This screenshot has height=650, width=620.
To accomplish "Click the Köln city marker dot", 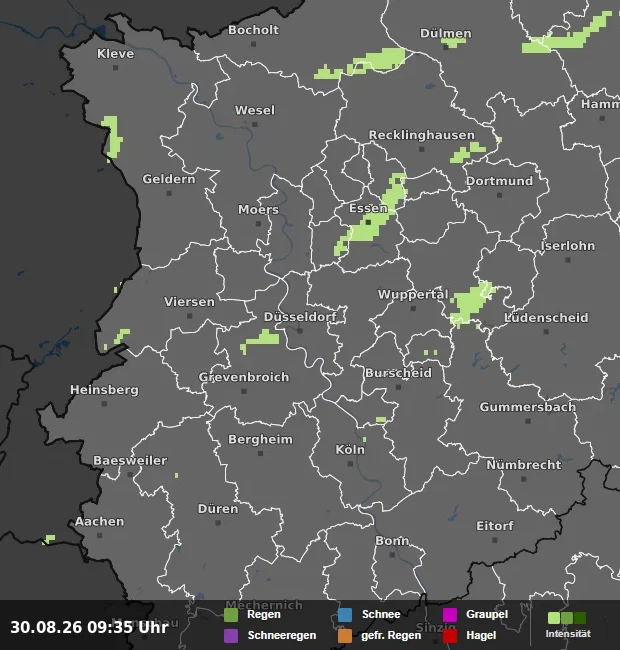I will point(350,463).
